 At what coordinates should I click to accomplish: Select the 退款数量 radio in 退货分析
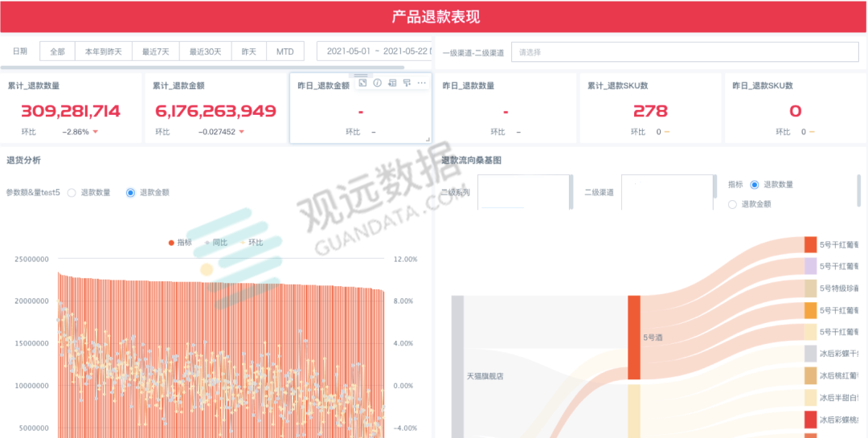(72, 193)
